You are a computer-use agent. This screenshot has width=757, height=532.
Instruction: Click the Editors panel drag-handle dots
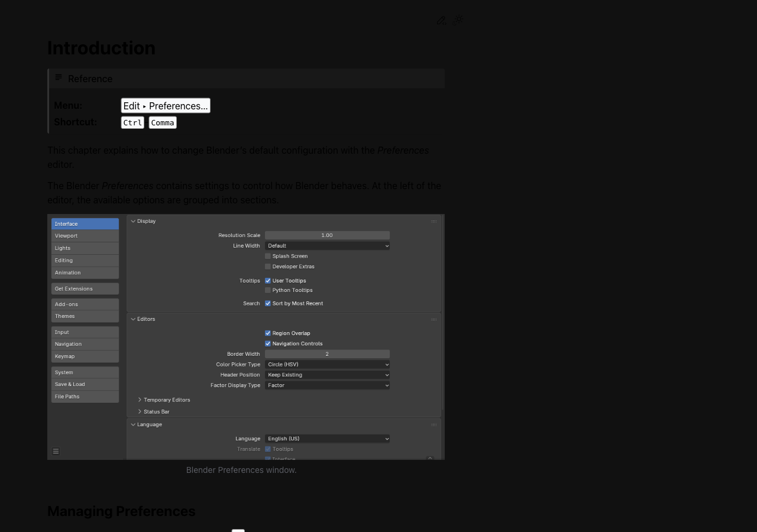434,319
